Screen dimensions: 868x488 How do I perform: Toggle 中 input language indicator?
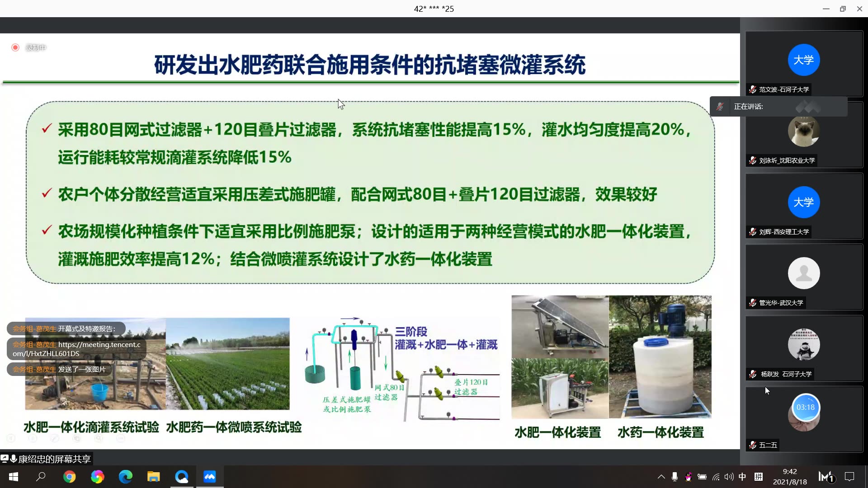(742, 477)
